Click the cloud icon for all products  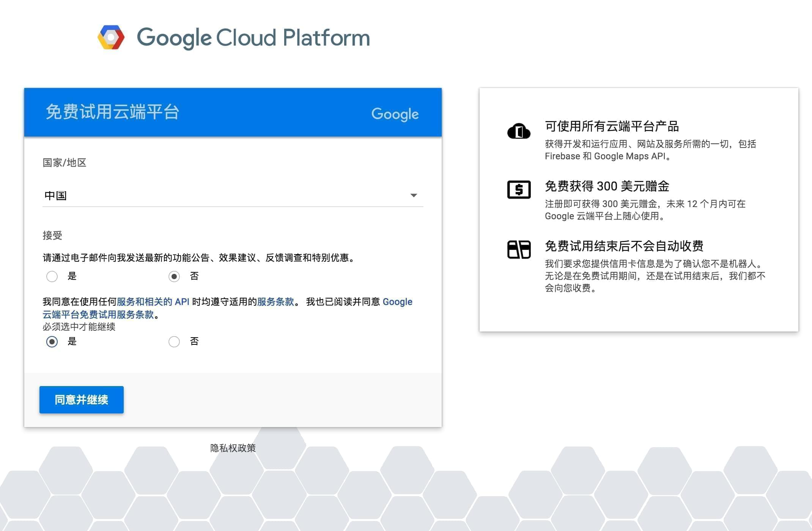(x=519, y=131)
